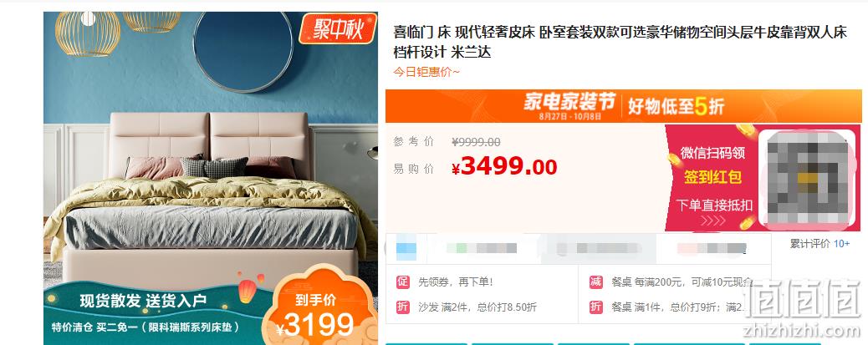The height and width of the screenshot is (345, 868).
Task: Click the 折 icon beside 沙发 满2件
Action: [402, 307]
